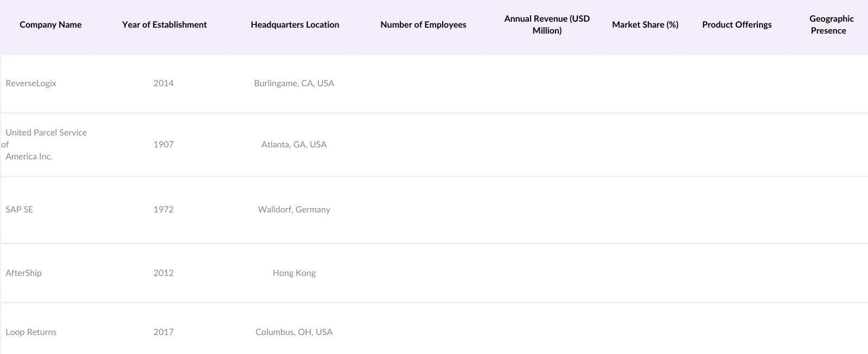Click the Market Share (%) column header
Viewport: 868px width, 354px height.
[x=645, y=24]
